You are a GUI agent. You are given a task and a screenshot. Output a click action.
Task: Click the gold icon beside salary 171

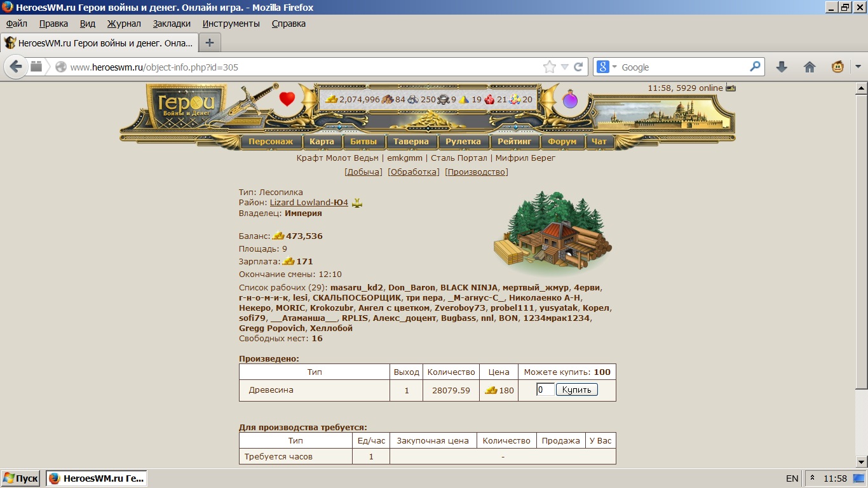[x=288, y=261]
